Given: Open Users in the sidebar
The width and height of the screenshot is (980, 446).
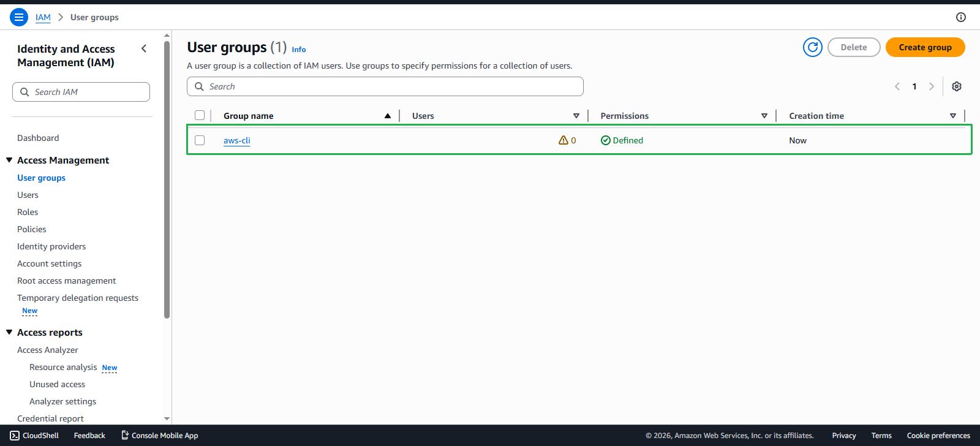Looking at the screenshot, I should [28, 195].
